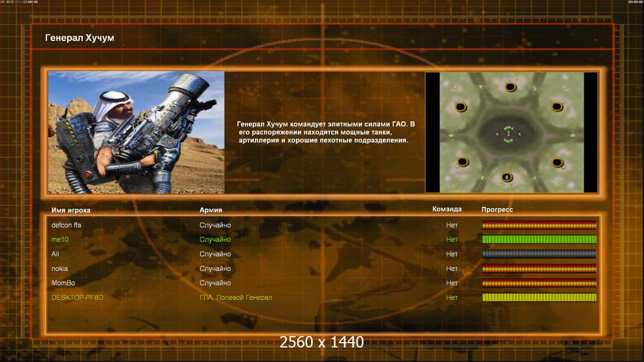The width and height of the screenshot is (644, 362).
Task: Click team 'Нет' in nokia row
Action: [x=452, y=268]
